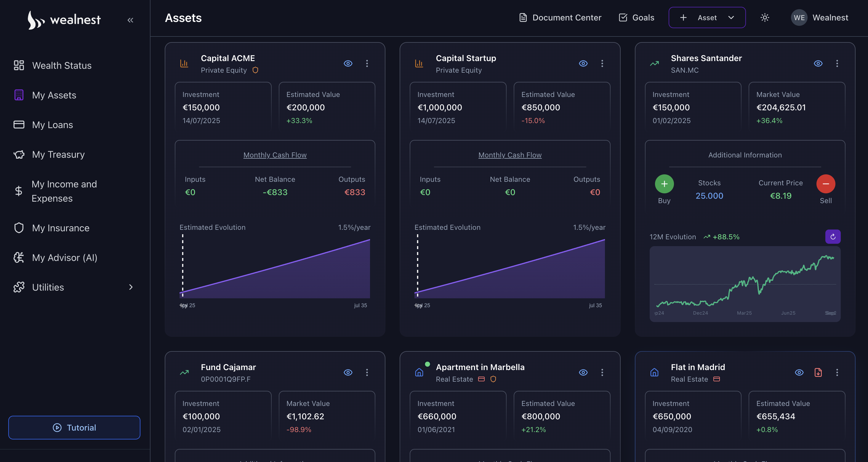The image size is (868, 462).
Task: Click the Sell button for Shares Santander
Action: point(826,184)
